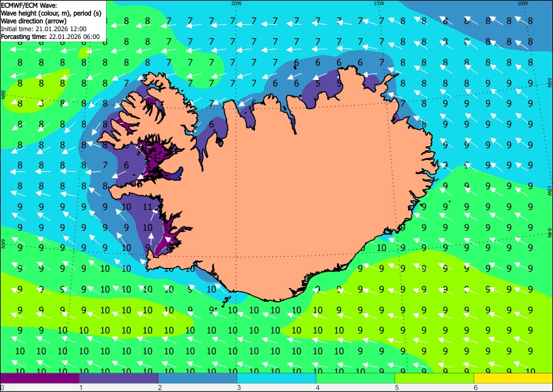
Task: Click 'Wave height (colour, m), period (s)' line
Action: pyautogui.click(x=51, y=13)
